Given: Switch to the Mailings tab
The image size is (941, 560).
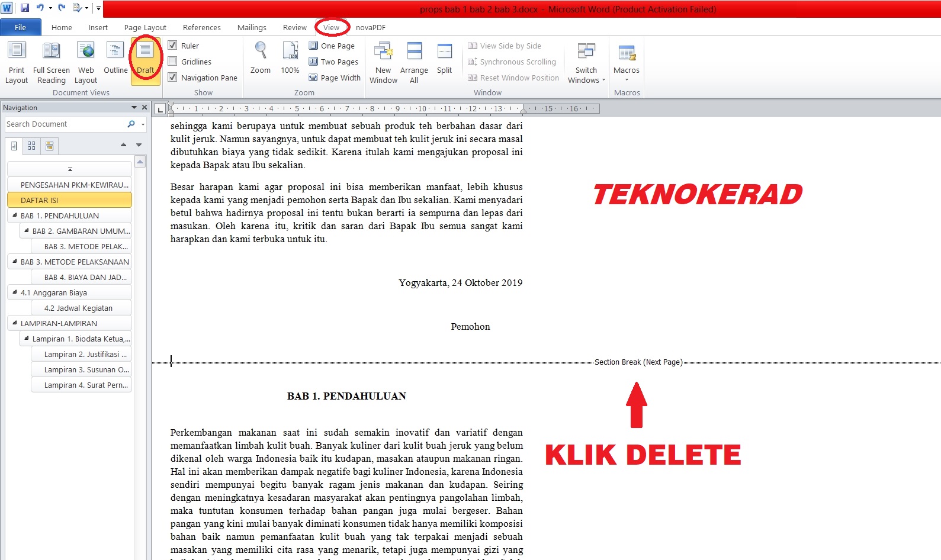Looking at the screenshot, I should [252, 27].
